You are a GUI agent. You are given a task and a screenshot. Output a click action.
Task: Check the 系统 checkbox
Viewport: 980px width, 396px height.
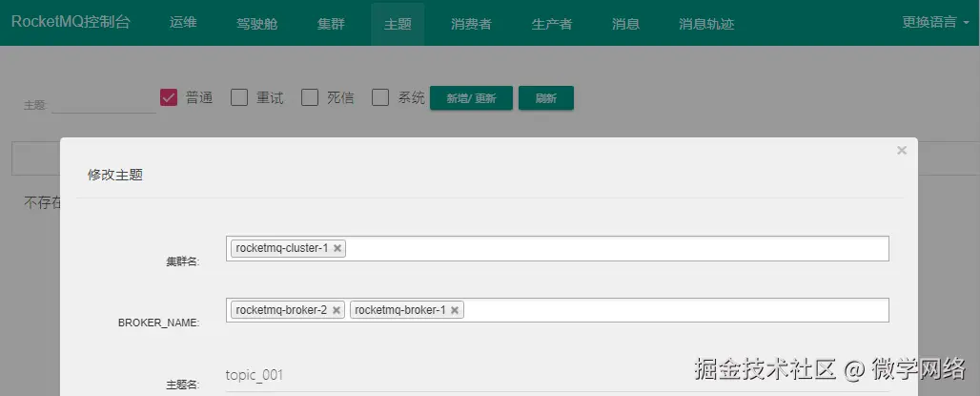tap(380, 97)
